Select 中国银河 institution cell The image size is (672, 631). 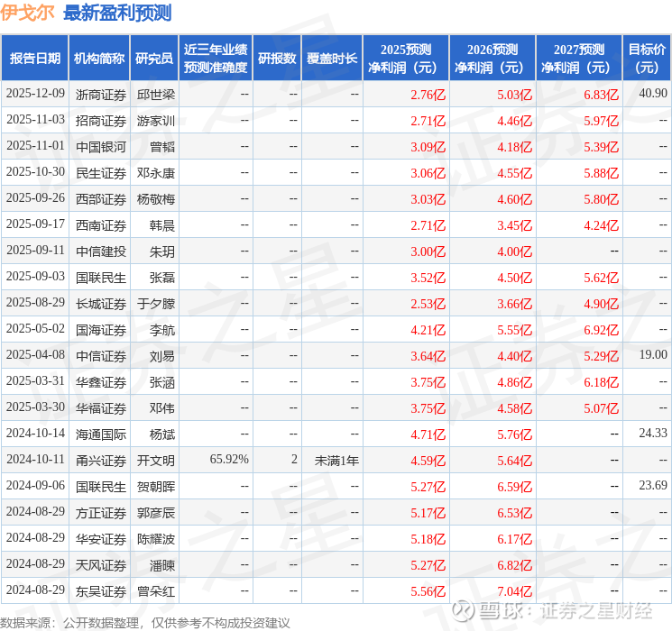click(101, 147)
